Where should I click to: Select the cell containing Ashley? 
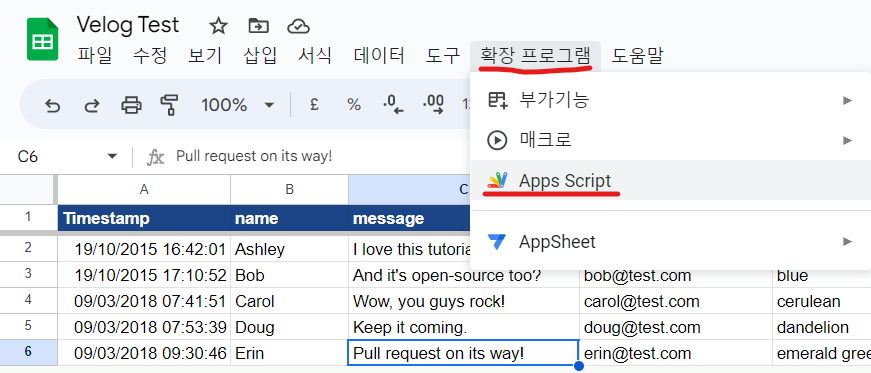pos(289,249)
